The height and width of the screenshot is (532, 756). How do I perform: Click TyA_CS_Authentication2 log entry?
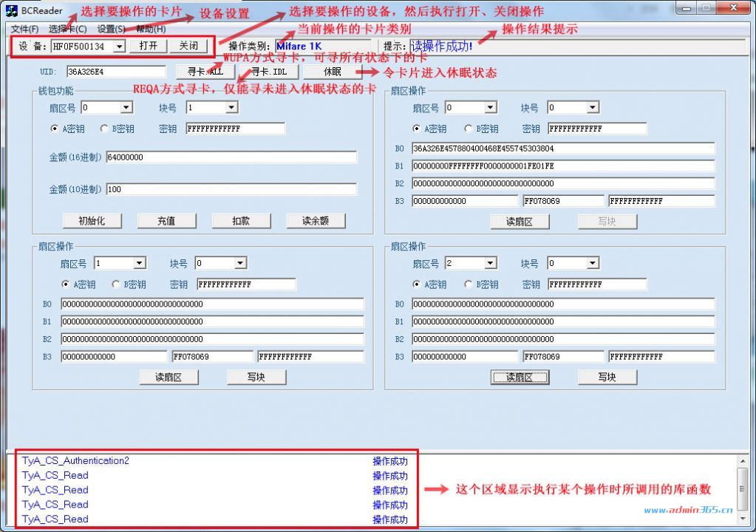pos(75,460)
